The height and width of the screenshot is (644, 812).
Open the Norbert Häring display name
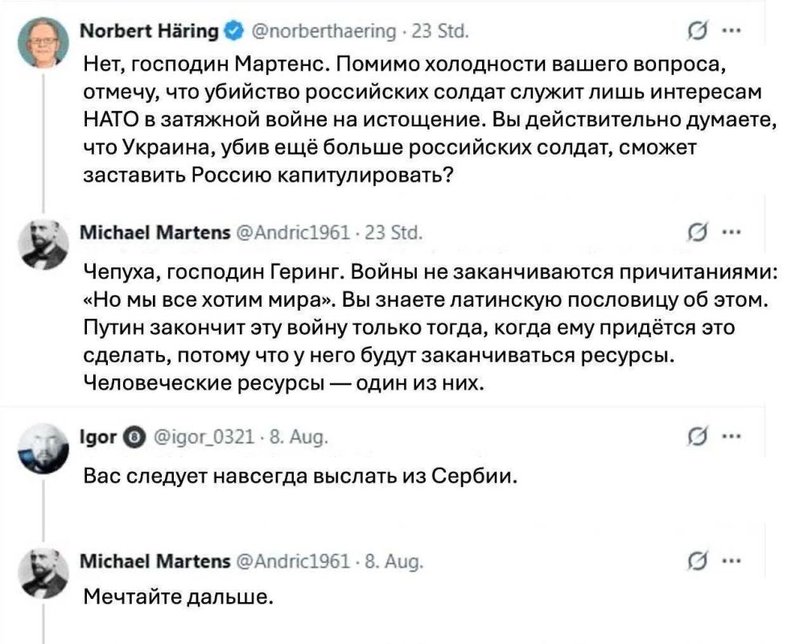point(150,31)
